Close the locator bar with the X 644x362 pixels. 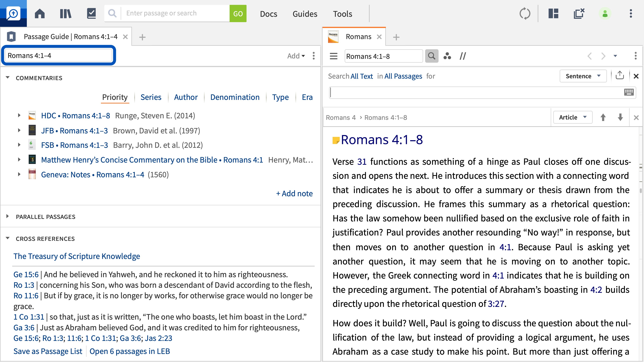636,117
